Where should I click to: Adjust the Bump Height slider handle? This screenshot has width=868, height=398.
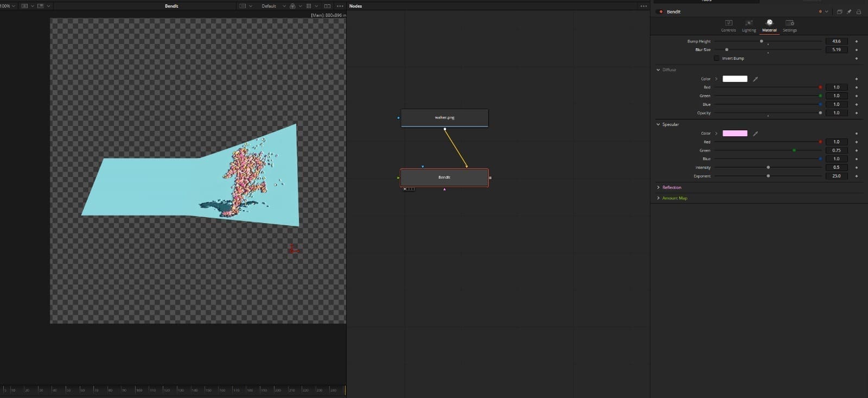coord(762,41)
